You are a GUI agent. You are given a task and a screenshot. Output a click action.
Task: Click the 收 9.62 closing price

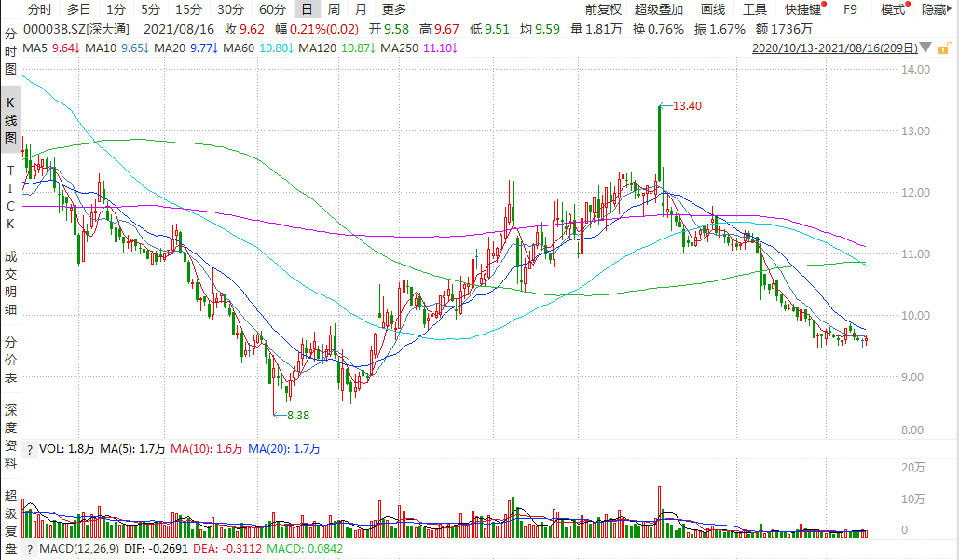pos(244,29)
